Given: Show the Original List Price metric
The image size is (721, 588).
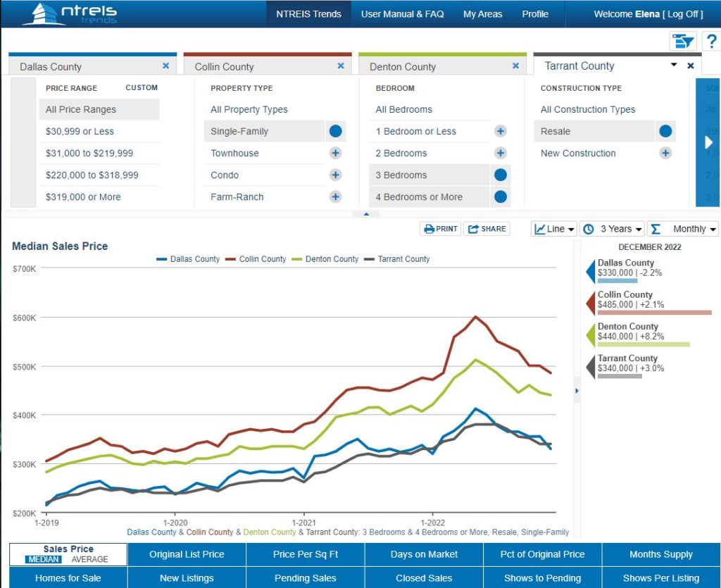Looking at the screenshot, I should pos(187,554).
